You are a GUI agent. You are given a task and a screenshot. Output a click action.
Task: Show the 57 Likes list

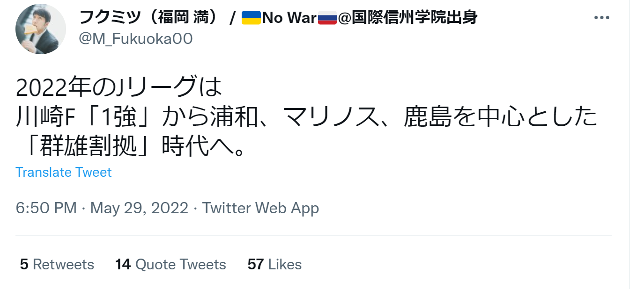click(x=274, y=264)
